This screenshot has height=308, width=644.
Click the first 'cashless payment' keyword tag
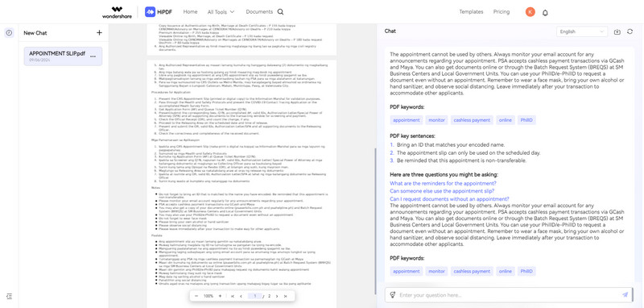tap(472, 120)
